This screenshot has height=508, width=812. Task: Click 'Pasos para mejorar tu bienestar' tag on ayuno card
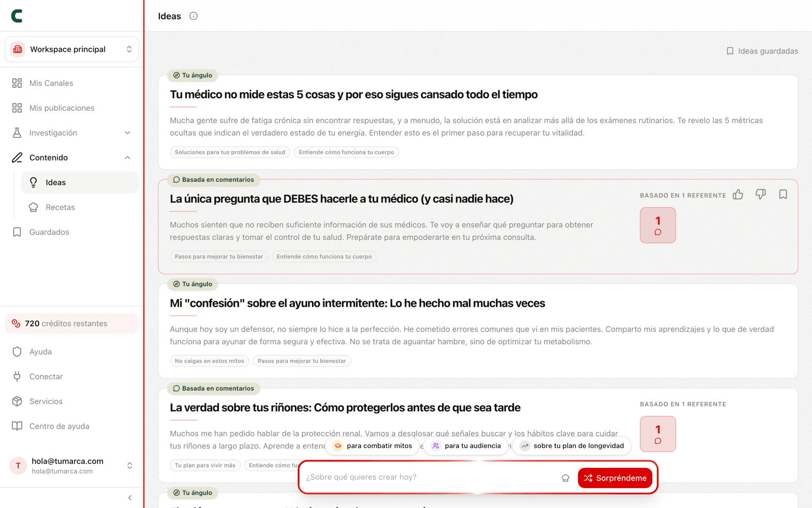301,361
